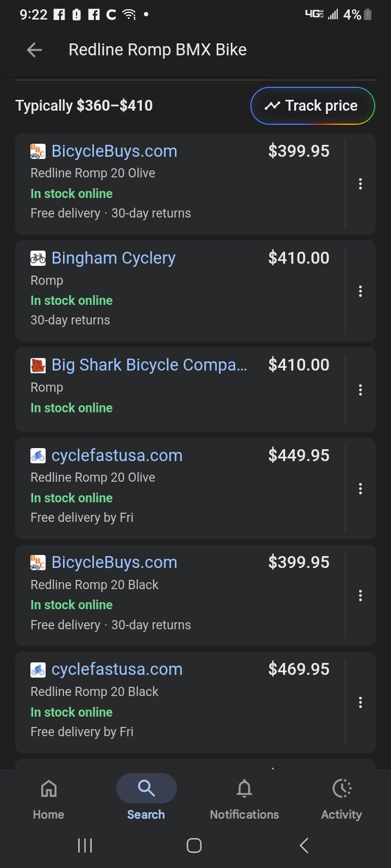Open more options for Bingham Cyclery listing
Viewport: 391px width, 868px height.
pyautogui.click(x=360, y=291)
